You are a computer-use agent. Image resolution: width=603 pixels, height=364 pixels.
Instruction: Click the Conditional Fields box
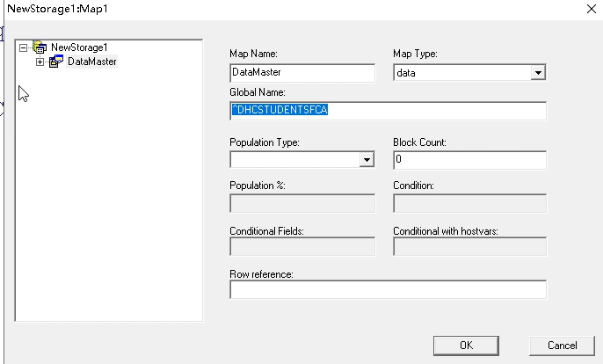tap(301, 246)
